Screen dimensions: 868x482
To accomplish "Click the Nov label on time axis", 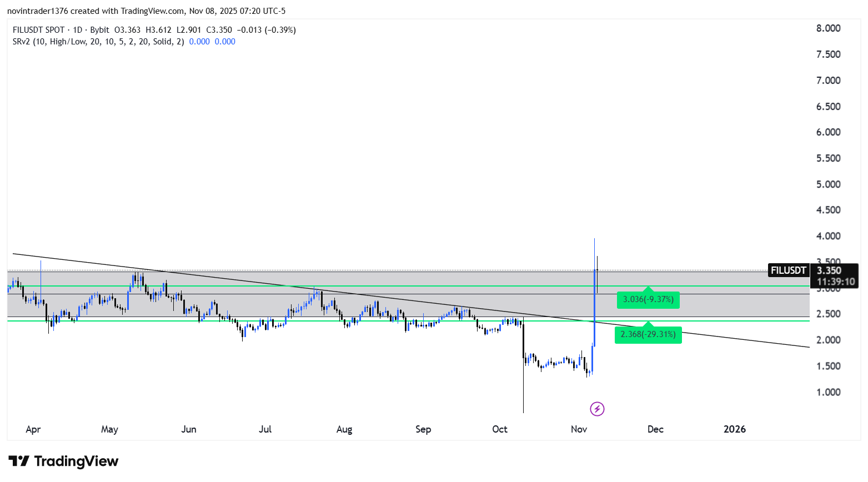I will tap(579, 429).
